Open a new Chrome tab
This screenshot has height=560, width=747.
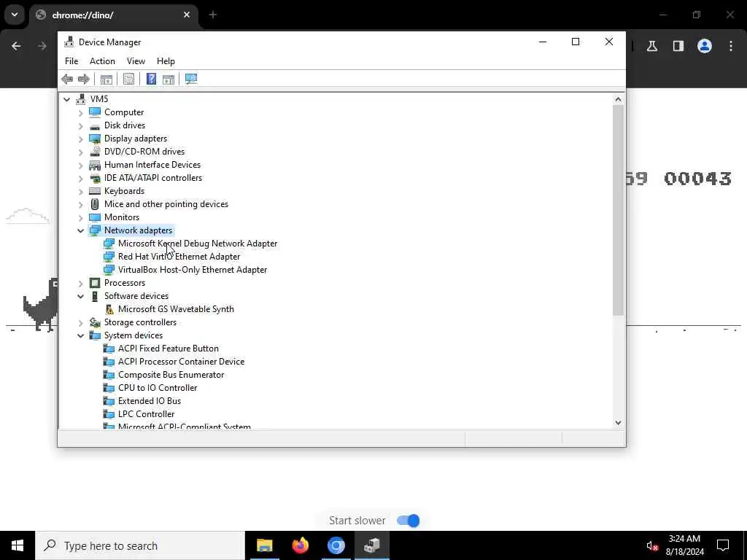click(x=213, y=15)
